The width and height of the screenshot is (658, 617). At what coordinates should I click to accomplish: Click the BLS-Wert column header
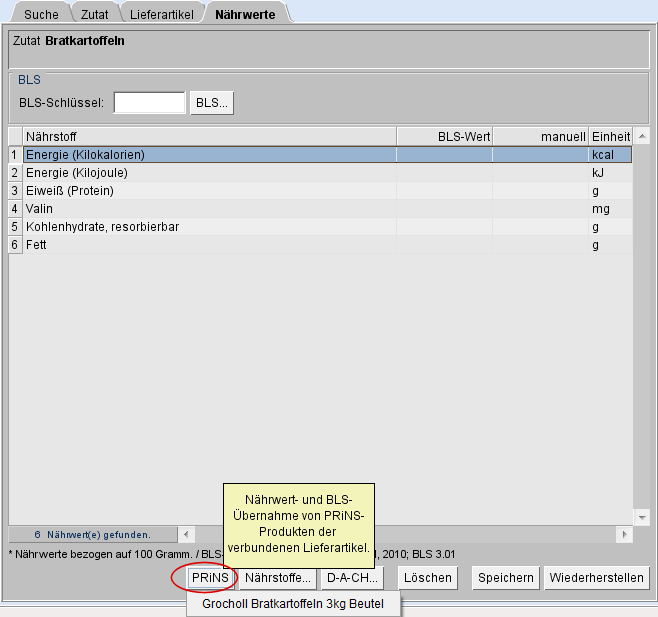coord(444,136)
